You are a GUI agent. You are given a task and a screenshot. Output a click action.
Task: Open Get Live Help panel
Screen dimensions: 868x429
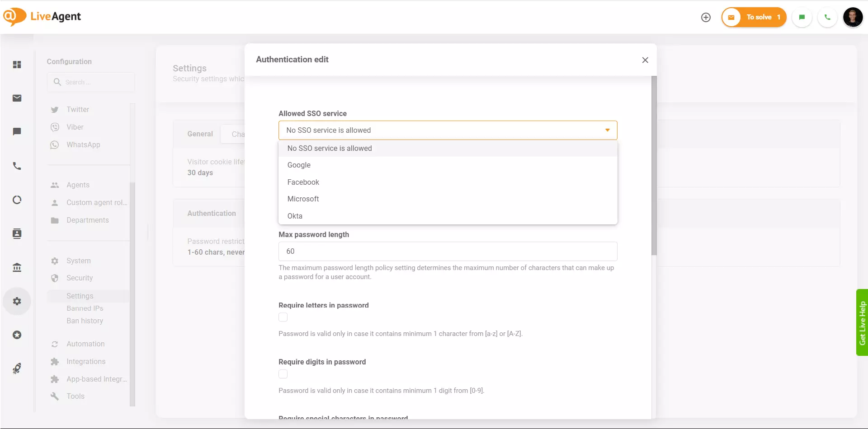click(863, 322)
